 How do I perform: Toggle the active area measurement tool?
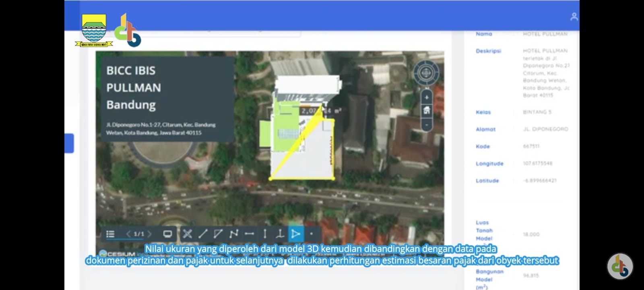tap(295, 234)
